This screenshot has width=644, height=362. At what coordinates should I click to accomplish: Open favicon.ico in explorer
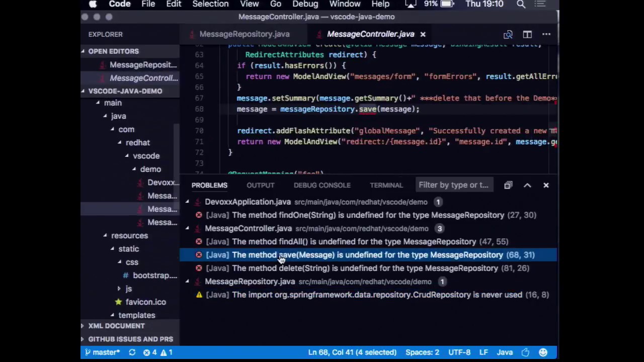click(145, 302)
